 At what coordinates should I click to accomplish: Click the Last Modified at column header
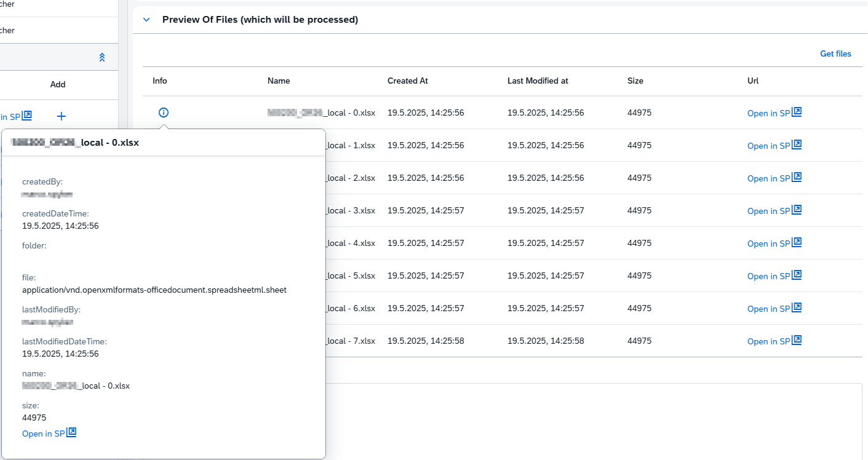tap(538, 81)
